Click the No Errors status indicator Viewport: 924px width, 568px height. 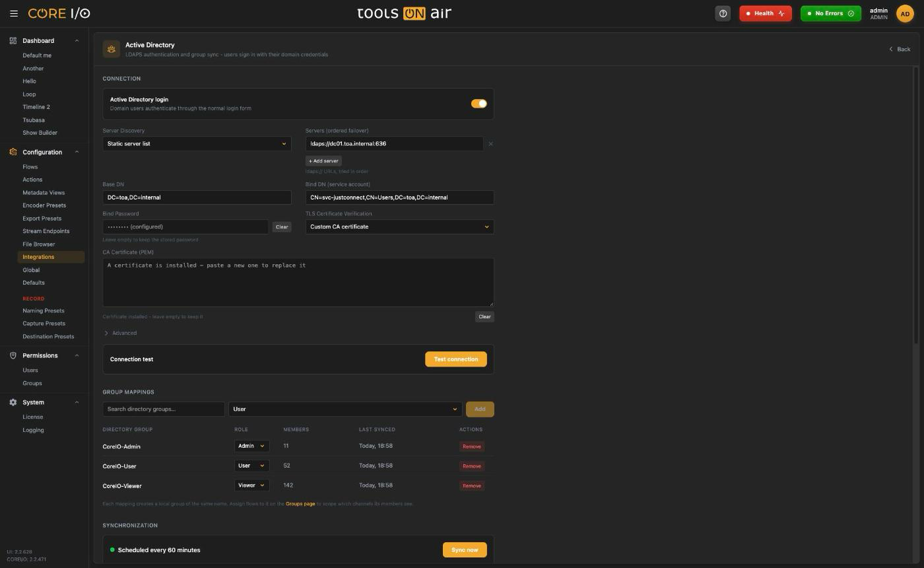click(x=831, y=13)
